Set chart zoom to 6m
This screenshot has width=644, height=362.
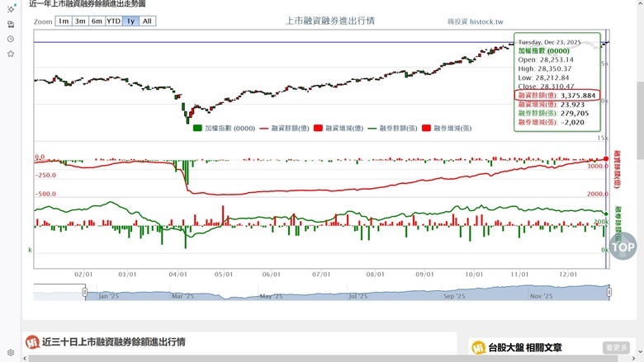click(97, 21)
